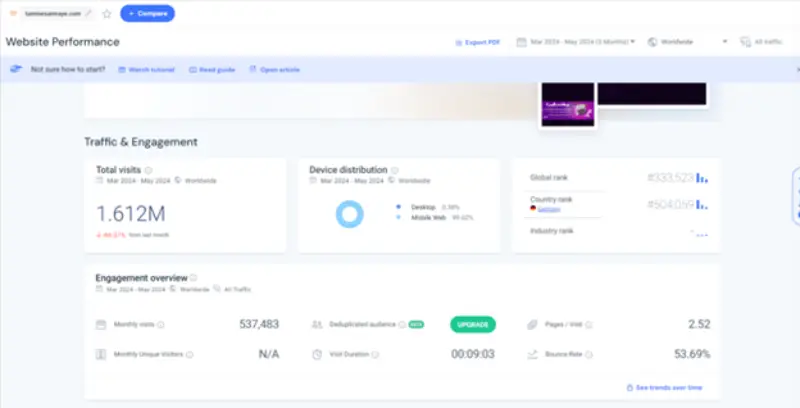Click the Website Performance heading

point(63,42)
